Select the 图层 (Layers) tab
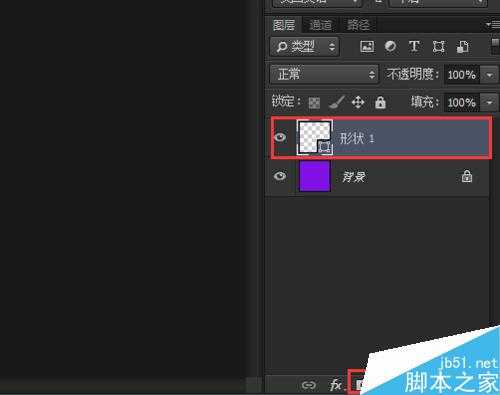 pos(284,25)
